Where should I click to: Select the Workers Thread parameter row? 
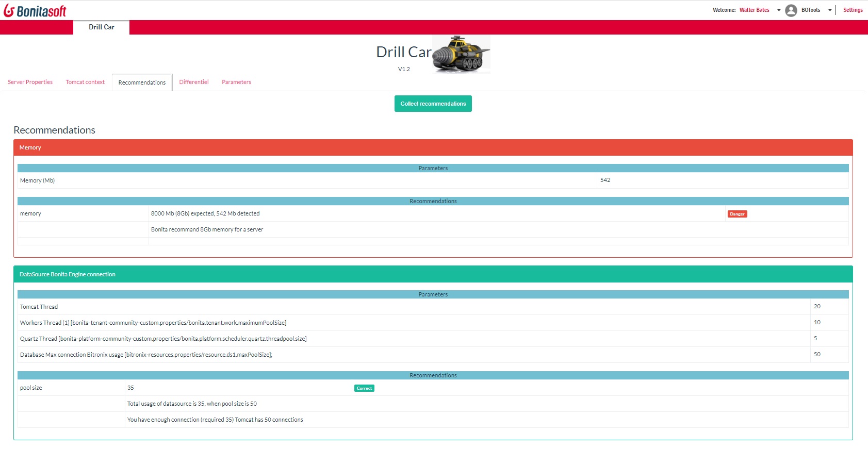(433, 323)
